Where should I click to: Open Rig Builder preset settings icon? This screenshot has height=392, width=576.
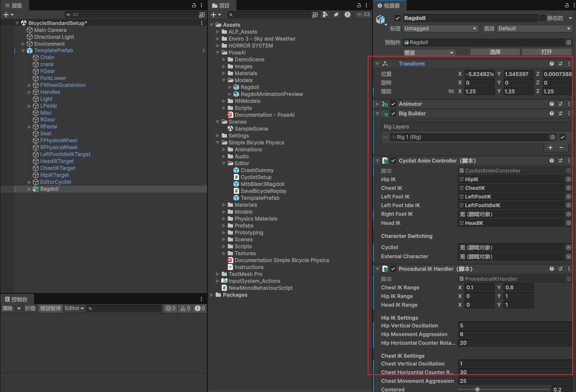coord(560,113)
